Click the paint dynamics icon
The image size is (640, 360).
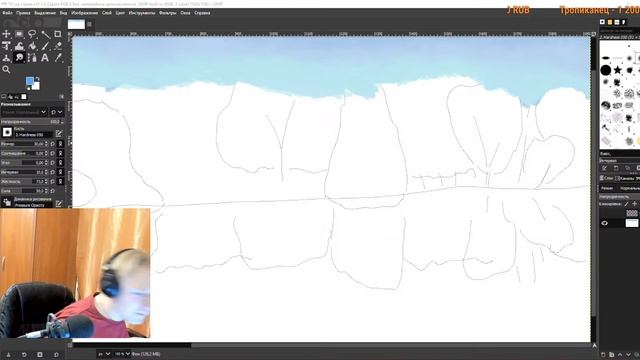[x=7, y=202]
